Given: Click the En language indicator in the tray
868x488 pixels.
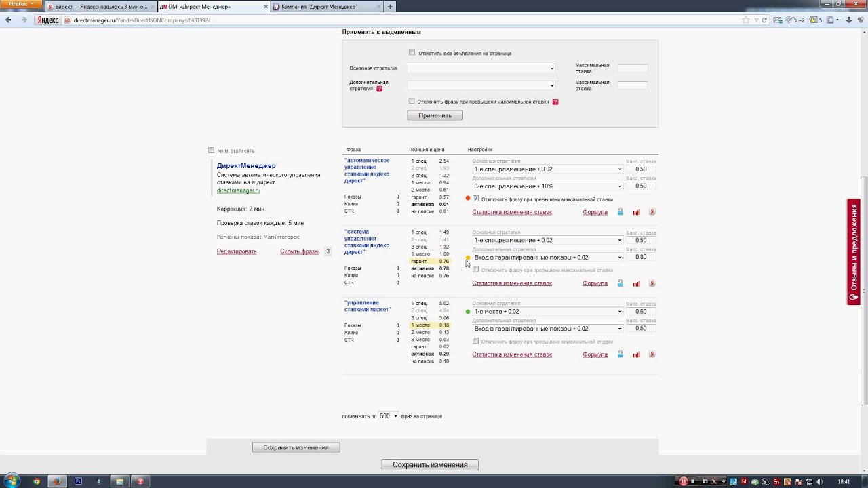Looking at the screenshot, I should coord(776,481).
